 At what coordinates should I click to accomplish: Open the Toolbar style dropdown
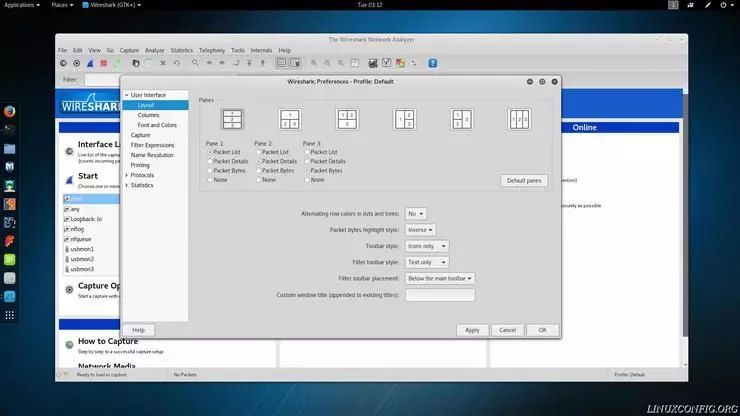[427, 245]
